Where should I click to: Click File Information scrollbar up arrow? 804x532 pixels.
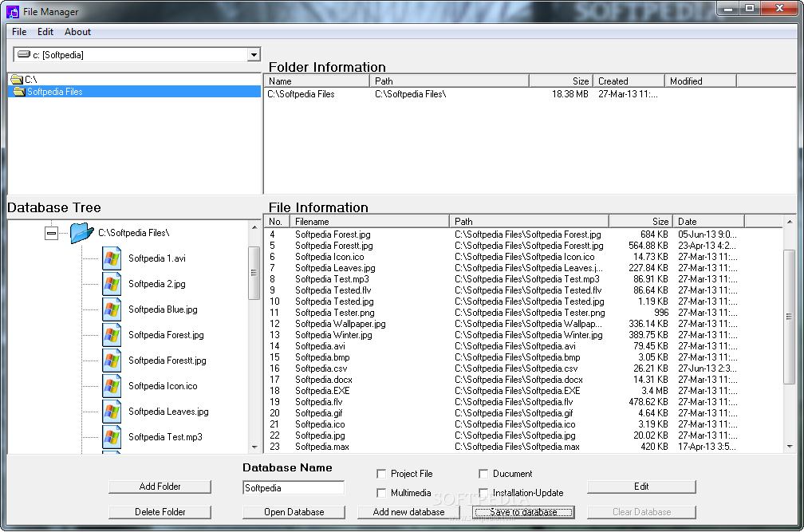pyautogui.click(x=790, y=222)
